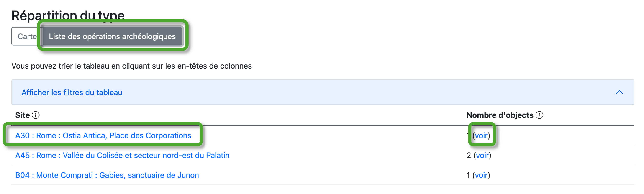The height and width of the screenshot is (194, 644).
Task: Collapse the table filters chevron arrow
Action: point(619,92)
